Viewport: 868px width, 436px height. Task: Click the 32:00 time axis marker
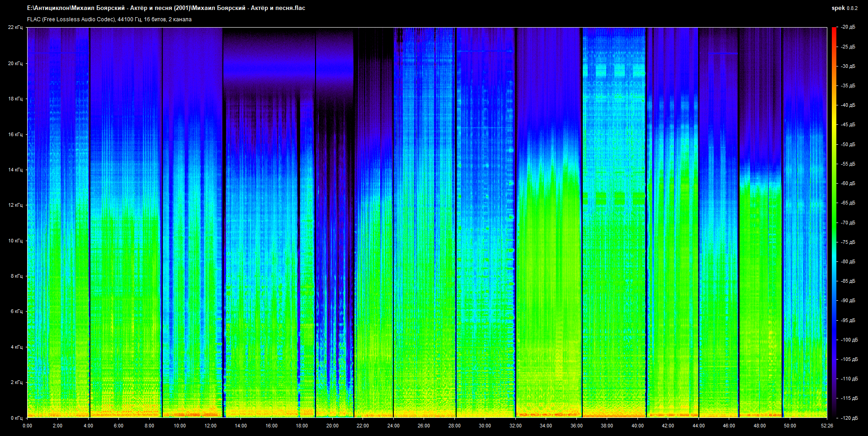[x=515, y=426]
